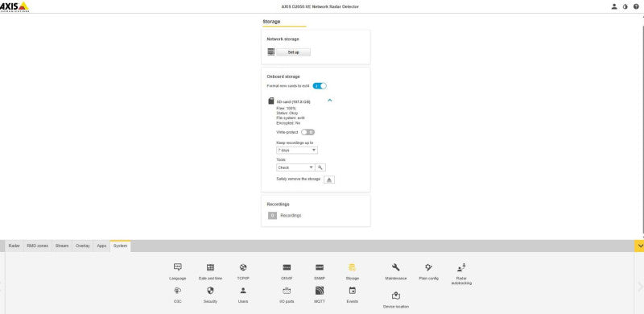The image size is (644, 314).
Task: Open the Tools Check dropdown
Action: [295, 167]
